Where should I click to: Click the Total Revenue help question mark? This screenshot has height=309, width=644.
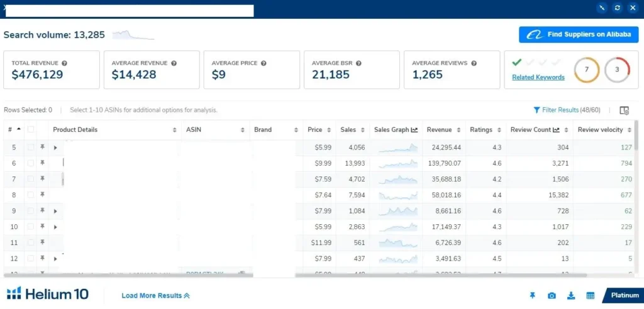[x=65, y=63]
